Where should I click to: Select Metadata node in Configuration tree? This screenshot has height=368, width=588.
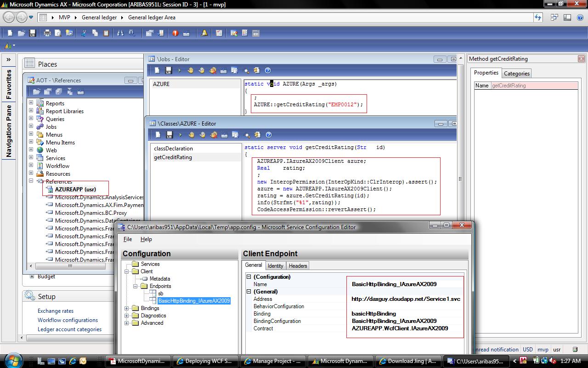click(x=159, y=279)
